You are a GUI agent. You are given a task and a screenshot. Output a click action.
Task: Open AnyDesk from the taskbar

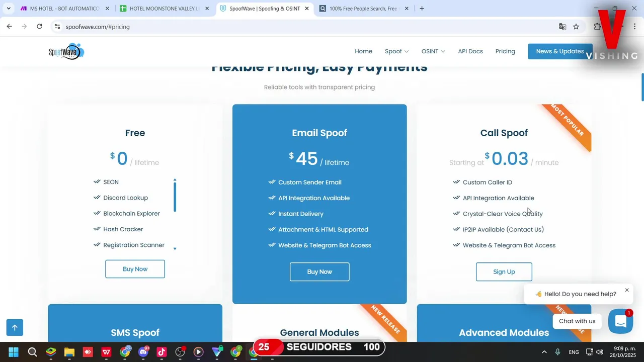tap(88, 352)
